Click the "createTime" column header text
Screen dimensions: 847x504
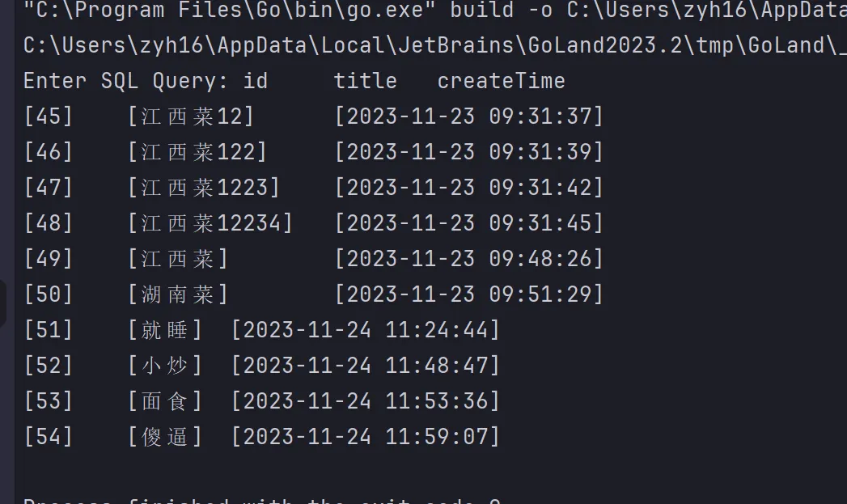click(501, 81)
